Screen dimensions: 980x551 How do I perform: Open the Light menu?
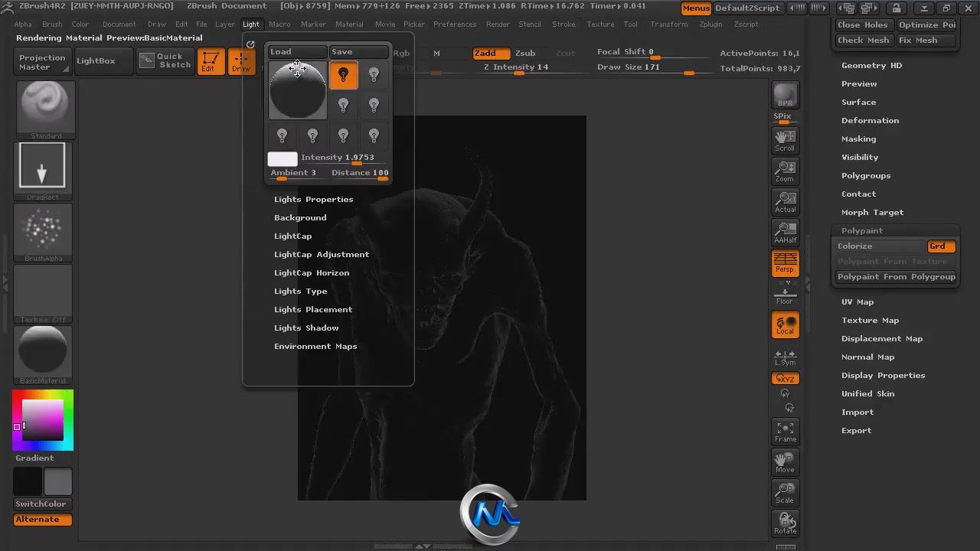pyautogui.click(x=251, y=24)
